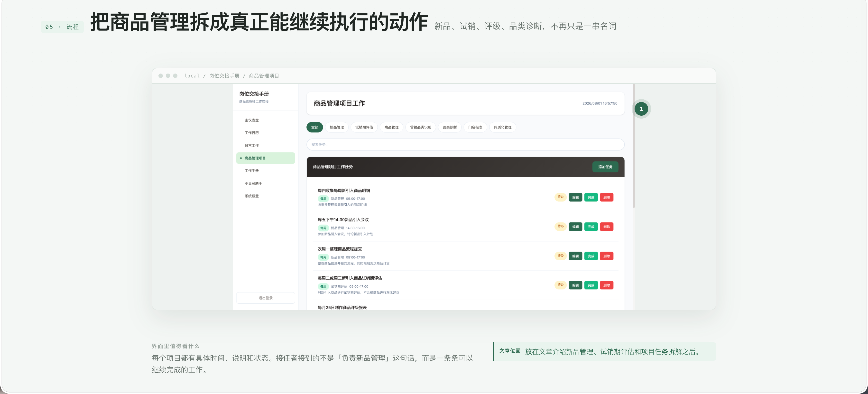This screenshot has height=394, width=868.
Task: Mark 周五下午14:30新品引入会议 as 完成
Action: (591, 227)
